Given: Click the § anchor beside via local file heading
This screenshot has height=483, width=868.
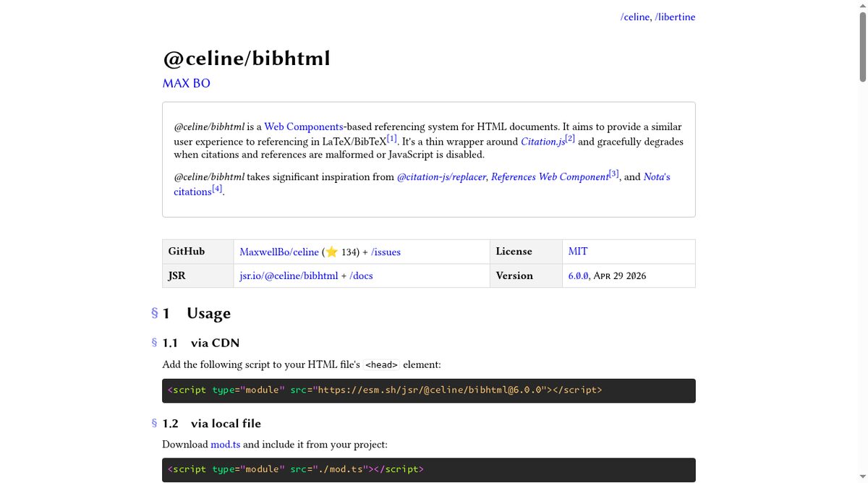Looking at the screenshot, I should coord(154,423).
